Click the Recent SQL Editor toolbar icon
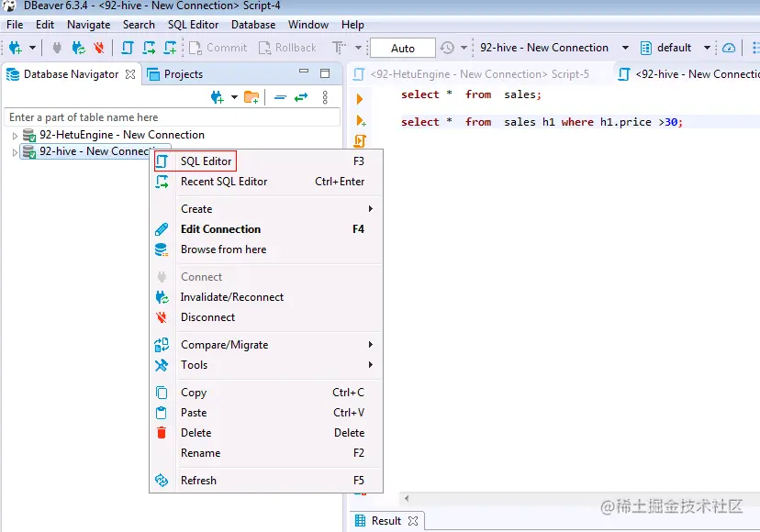 click(x=149, y=48)
